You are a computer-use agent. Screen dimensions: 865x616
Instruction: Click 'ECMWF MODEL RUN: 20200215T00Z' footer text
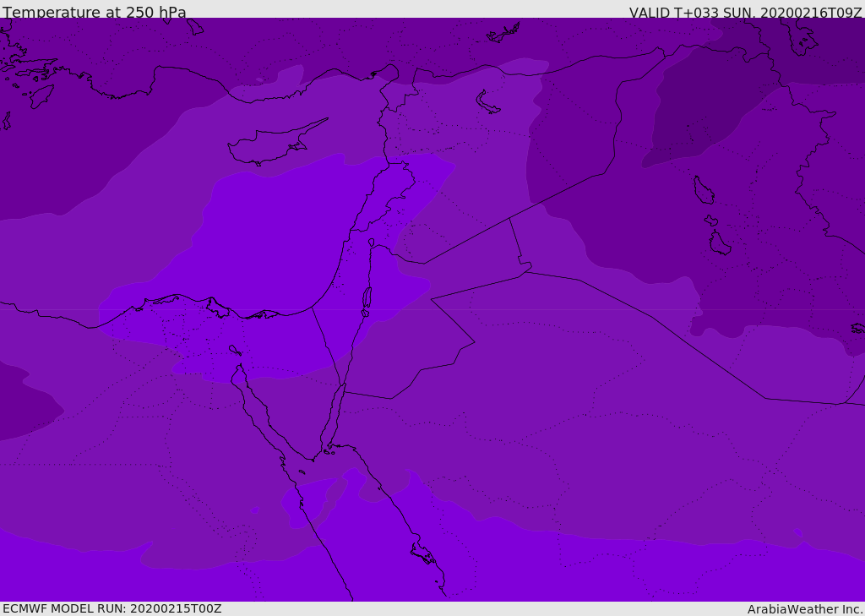pos(112,609)
